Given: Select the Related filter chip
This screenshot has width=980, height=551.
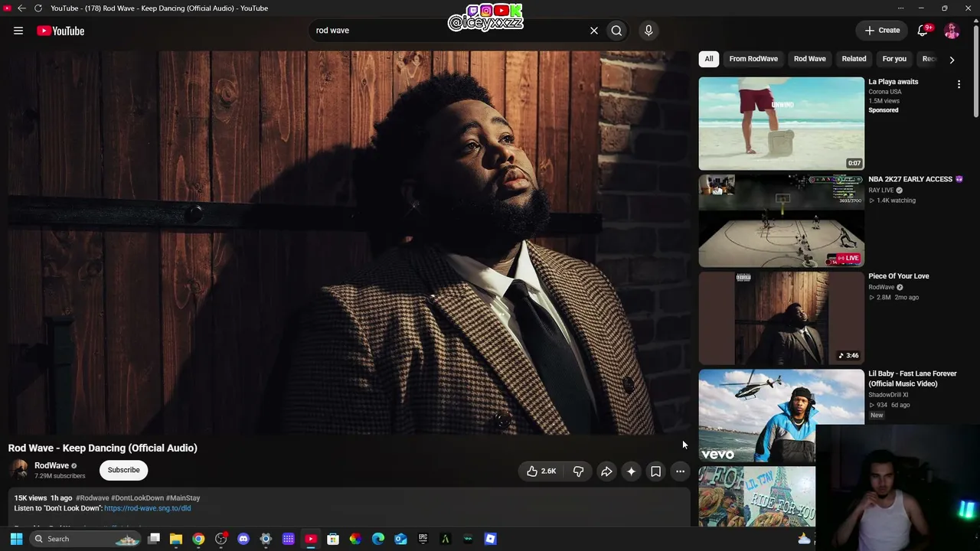Looking at the screenshot, I should tap(854, 59).
